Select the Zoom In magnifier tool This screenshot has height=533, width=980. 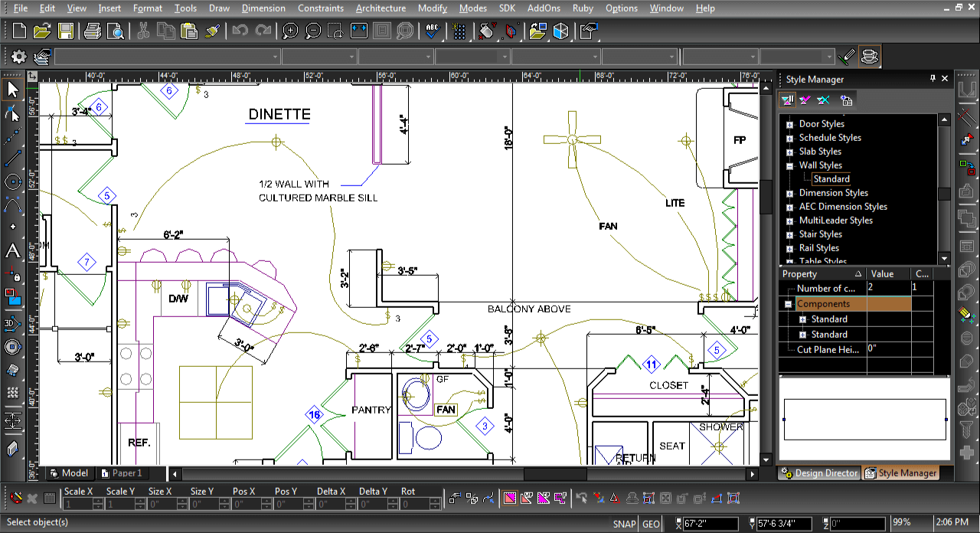[x=290, y=31]
